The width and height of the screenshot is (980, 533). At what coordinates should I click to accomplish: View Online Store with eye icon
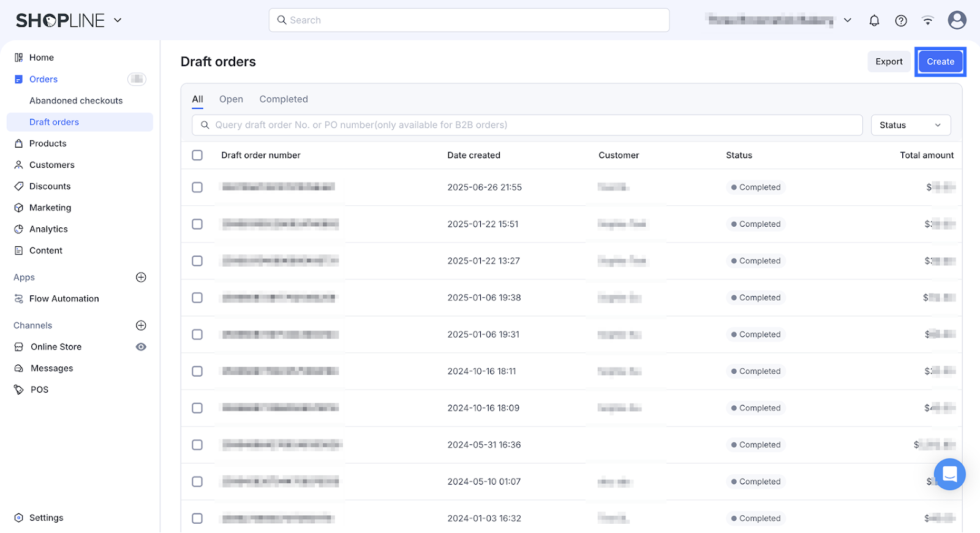141,347
